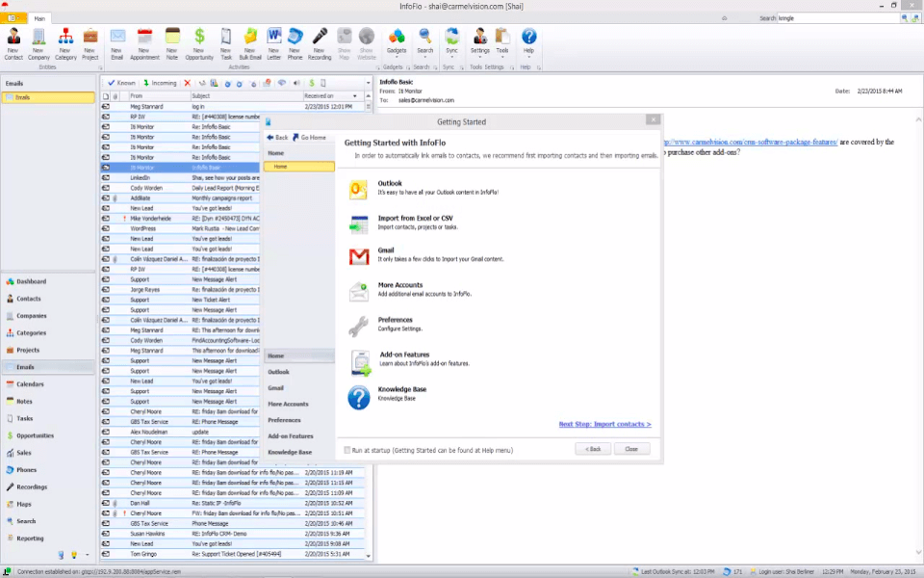Click the Knowledge Base question icon
The height and width of the screenshot is (578, 924).
[358, 397]
